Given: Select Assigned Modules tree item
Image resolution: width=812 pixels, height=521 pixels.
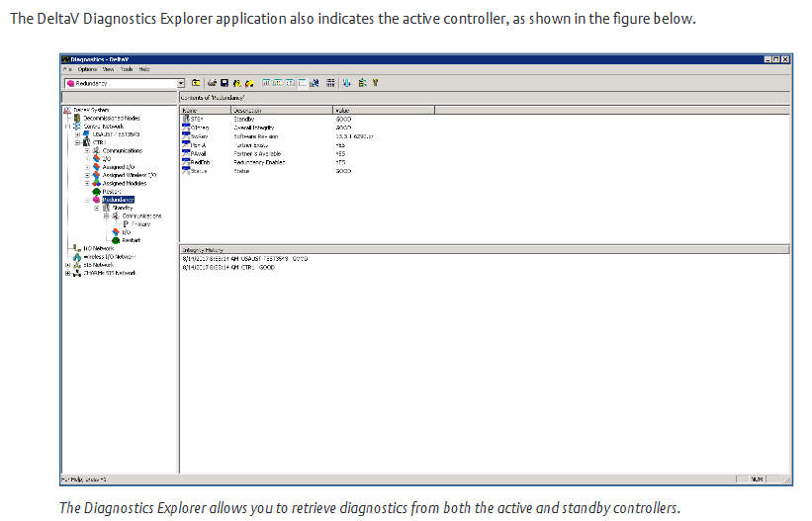Looking at the screenshot, I should point(125,183).
